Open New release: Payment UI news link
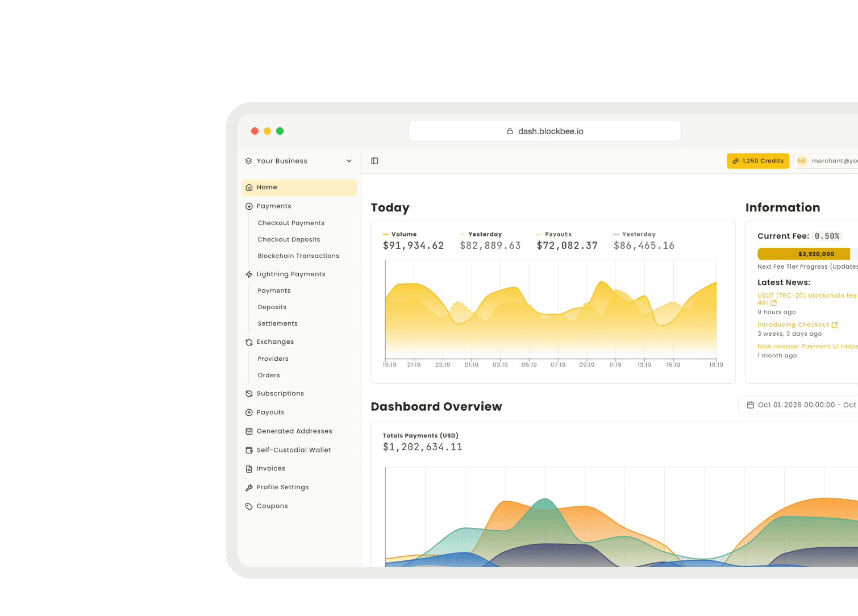The height and width of the screenshot is (616, 858). 807,347
